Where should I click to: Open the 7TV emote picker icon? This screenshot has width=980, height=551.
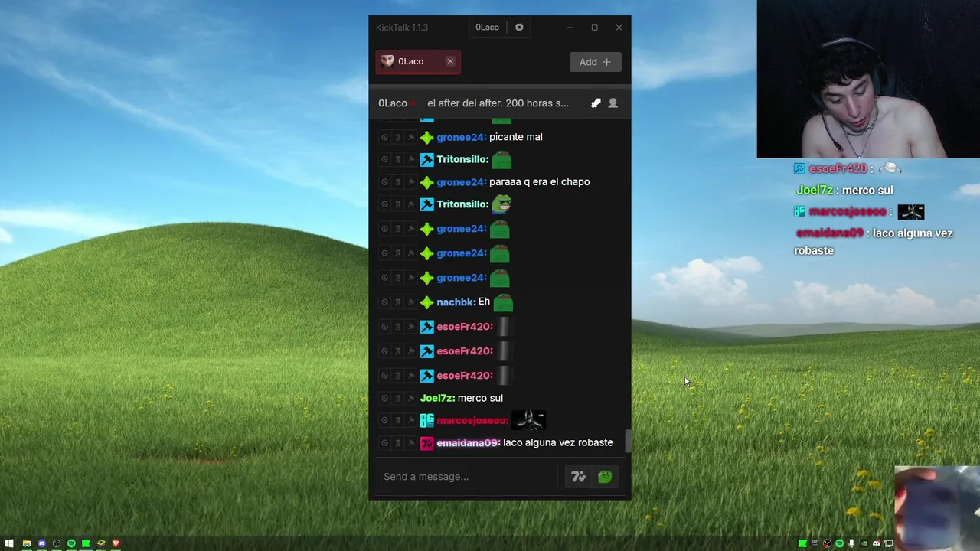pyautogui.click(x=578, y=477)
